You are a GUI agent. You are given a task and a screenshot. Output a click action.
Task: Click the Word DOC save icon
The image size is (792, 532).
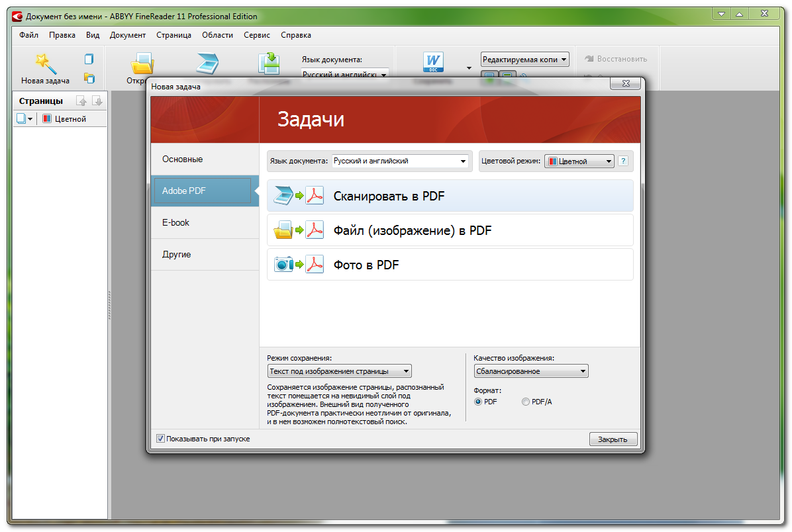point(433,62)
